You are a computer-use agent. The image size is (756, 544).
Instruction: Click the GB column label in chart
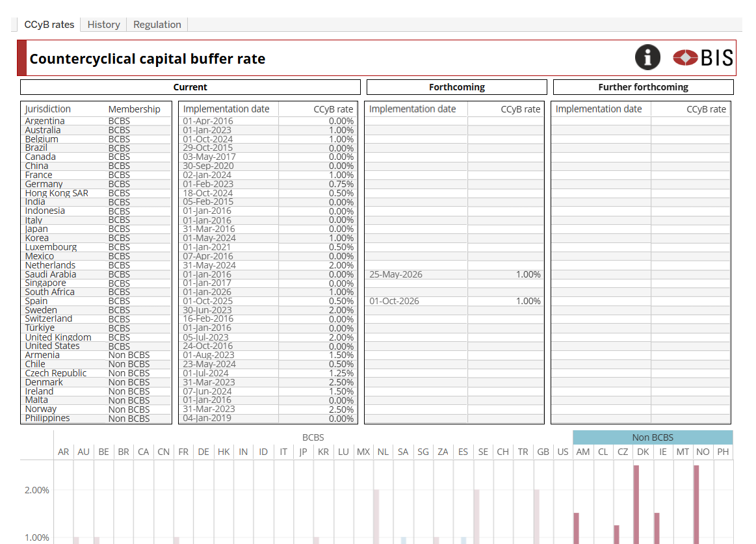click(x=543, y=452)
